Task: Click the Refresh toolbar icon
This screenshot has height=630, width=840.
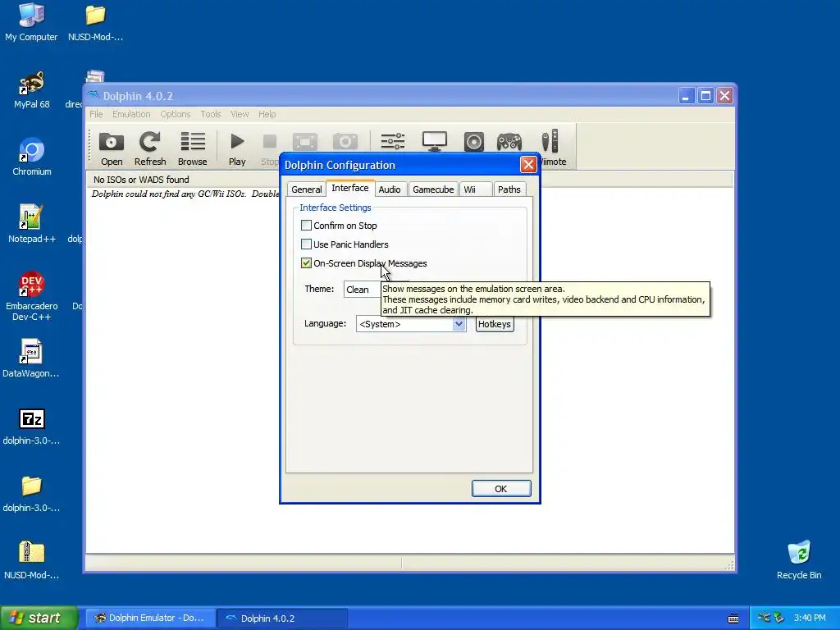Action: tap(150, 148)
